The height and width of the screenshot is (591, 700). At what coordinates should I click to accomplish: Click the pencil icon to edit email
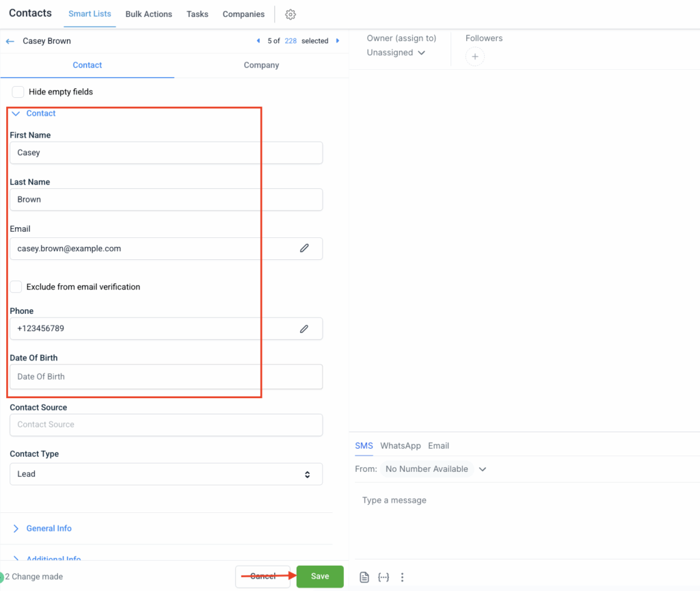pyautogui.click(x=304, y=248)
